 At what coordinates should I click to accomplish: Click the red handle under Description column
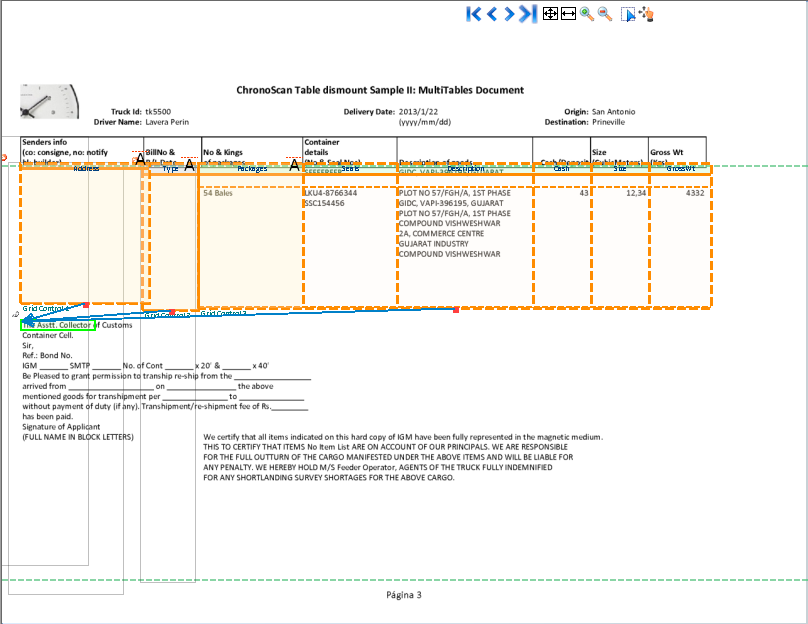click(456, 310)
